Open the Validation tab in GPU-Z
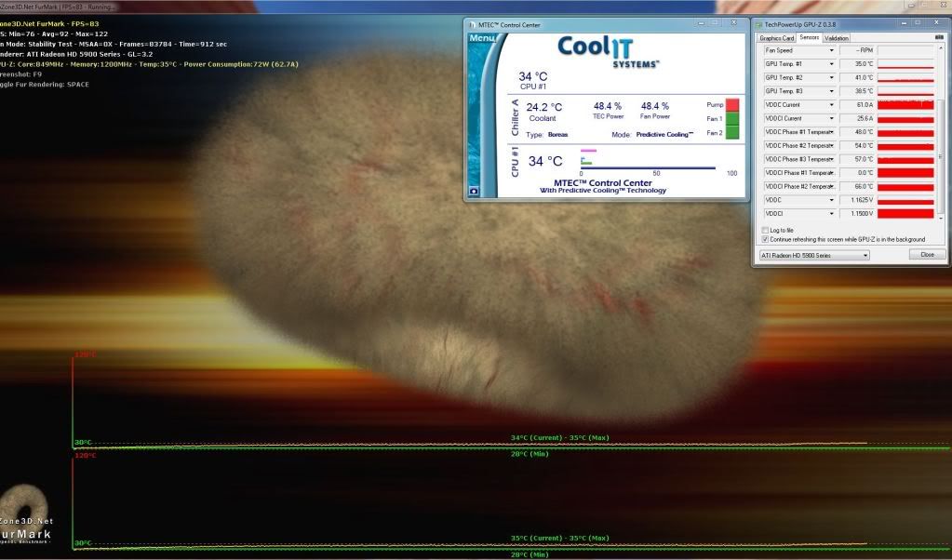 [x=836, y=38]
